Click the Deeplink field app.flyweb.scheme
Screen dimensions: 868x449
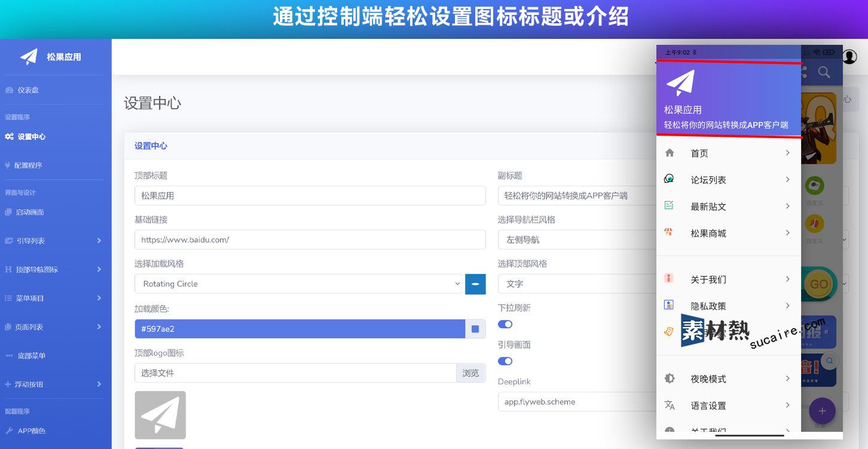point(577,402)
